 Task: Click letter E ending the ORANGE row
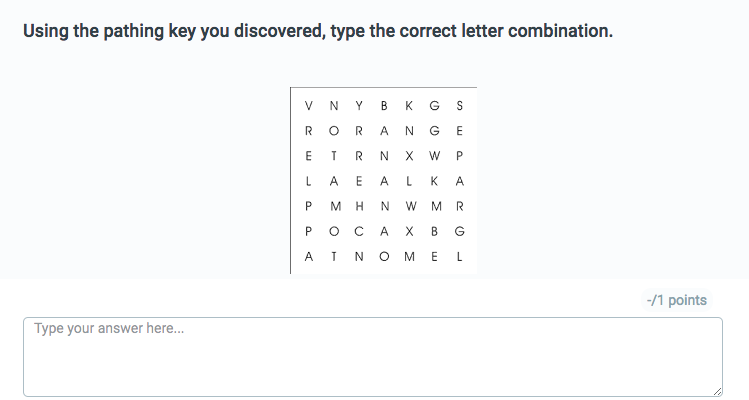tap(459, 131)
